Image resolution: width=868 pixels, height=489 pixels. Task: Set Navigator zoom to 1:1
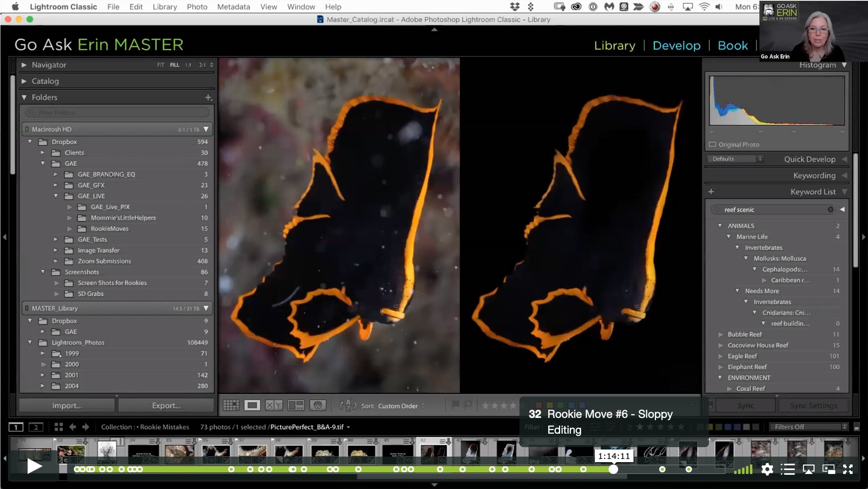[x=188, y=65]
